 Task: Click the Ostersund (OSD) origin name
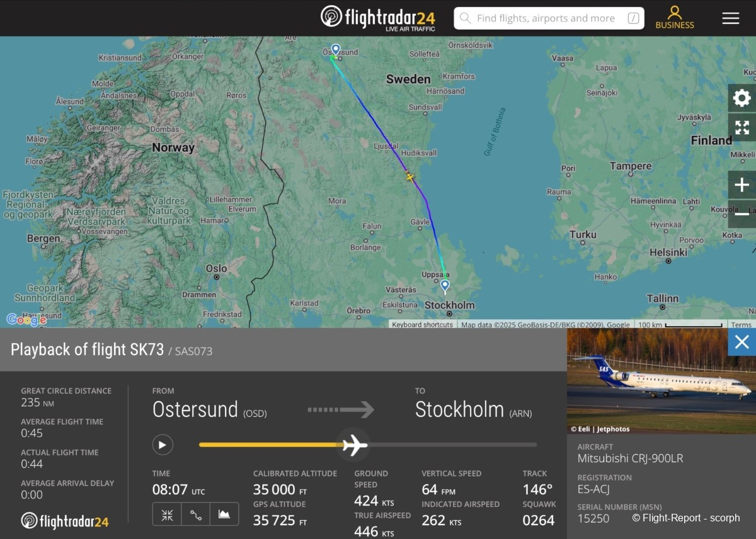pyautogui.click(x=210, y=409)
